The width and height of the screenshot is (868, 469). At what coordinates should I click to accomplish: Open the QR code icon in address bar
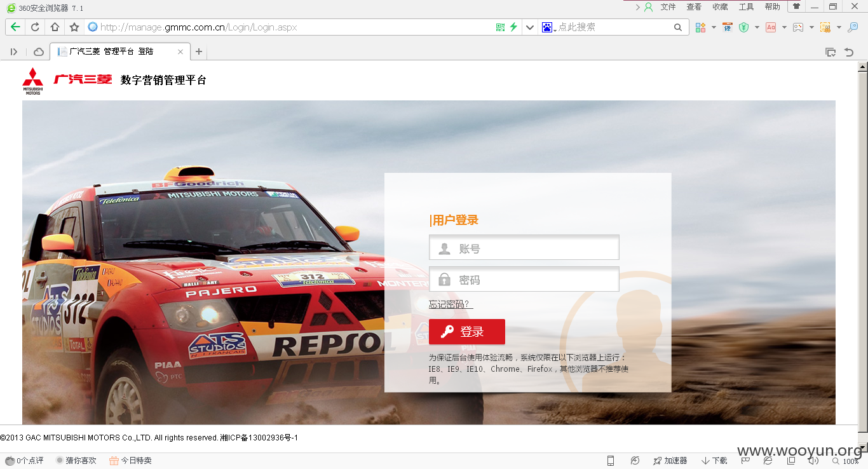[x=500, y=27]
